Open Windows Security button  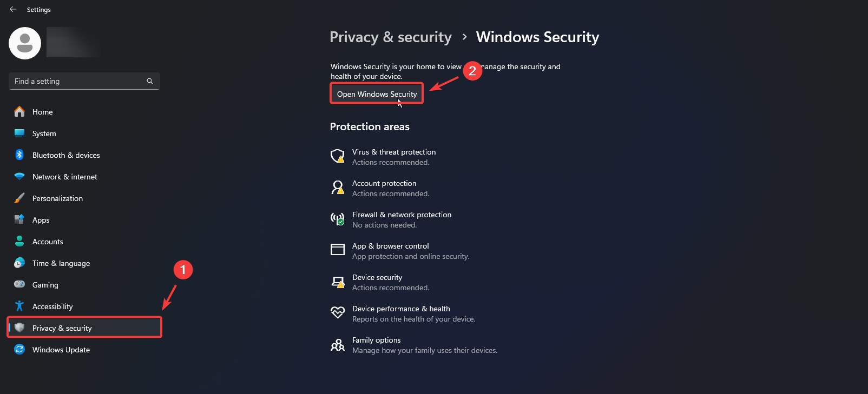[377, 94]
